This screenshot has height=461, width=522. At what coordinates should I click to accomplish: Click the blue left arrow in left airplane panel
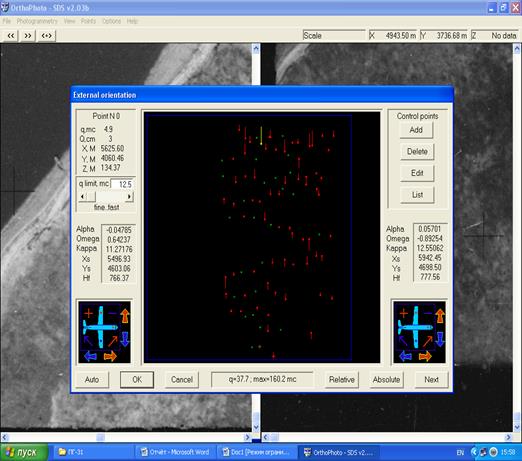click(x=90, y=356)
